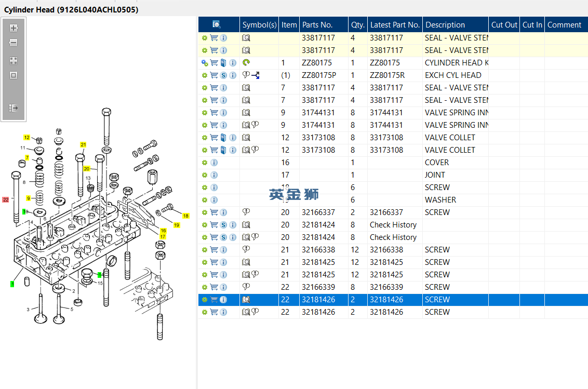Open the blue book icon for ZZ80175
This screenshot has height=389, width=588.
(223, 63)
